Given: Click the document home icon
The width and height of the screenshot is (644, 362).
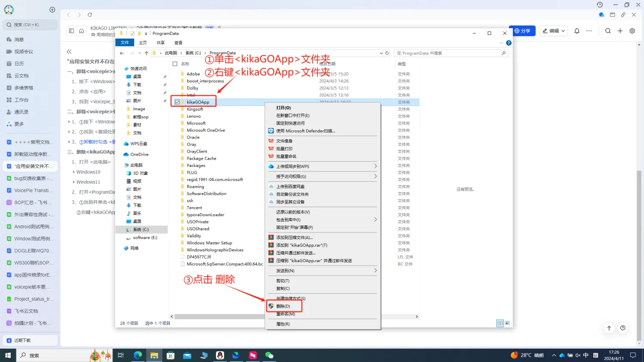Looking at the screenshot, I should pyautogui.click(x=82, y=31).
